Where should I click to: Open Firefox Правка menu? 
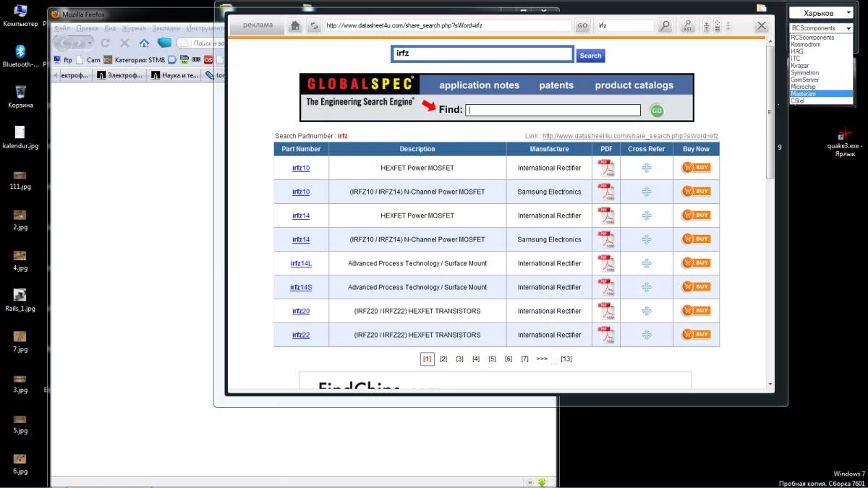[87, 28]
